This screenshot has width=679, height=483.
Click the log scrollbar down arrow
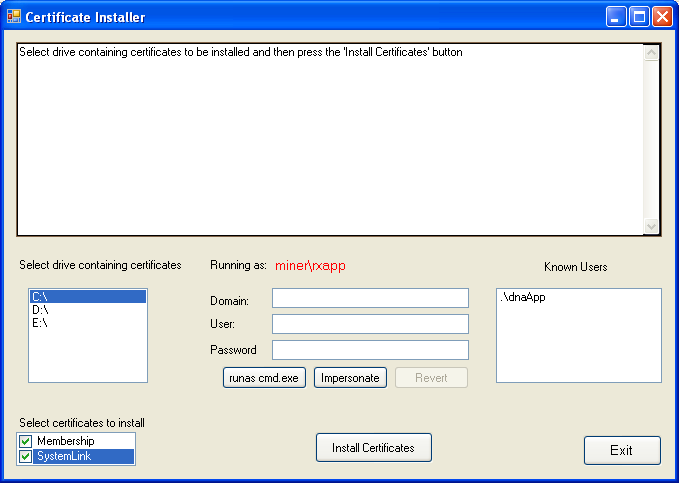pos(652,226)
